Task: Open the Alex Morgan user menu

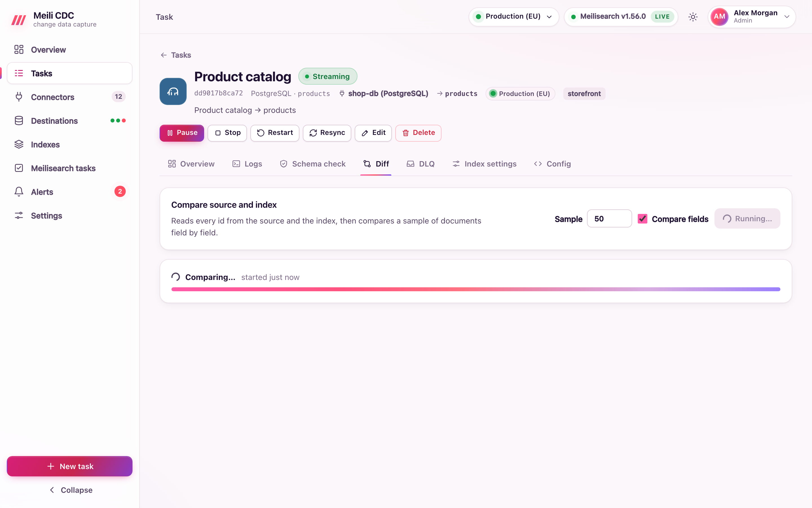Action: pos(752,17)
